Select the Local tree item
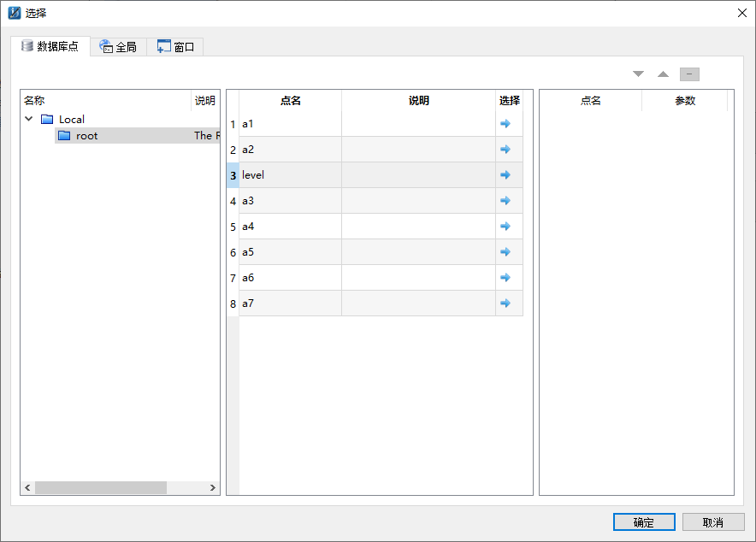Screen dimensions: 756x542 pos(71,119)
